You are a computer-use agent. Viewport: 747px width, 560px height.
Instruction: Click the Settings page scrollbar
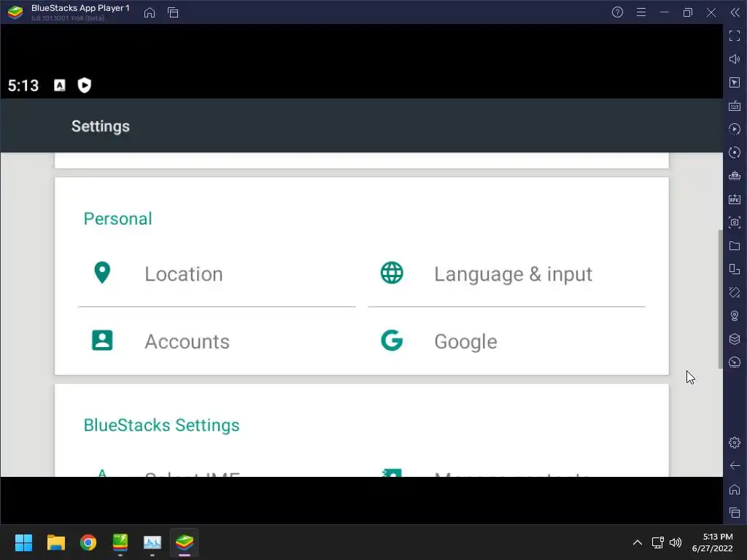tap(720, 299)
